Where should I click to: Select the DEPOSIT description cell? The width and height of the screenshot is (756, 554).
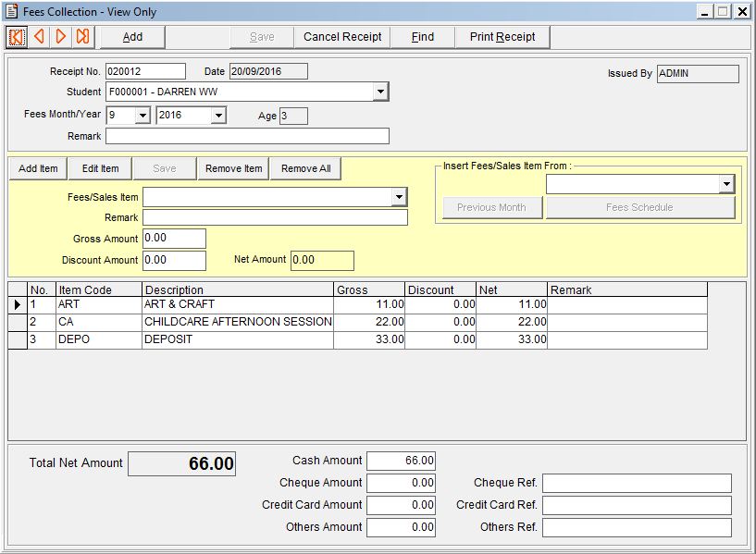[238, 339]
